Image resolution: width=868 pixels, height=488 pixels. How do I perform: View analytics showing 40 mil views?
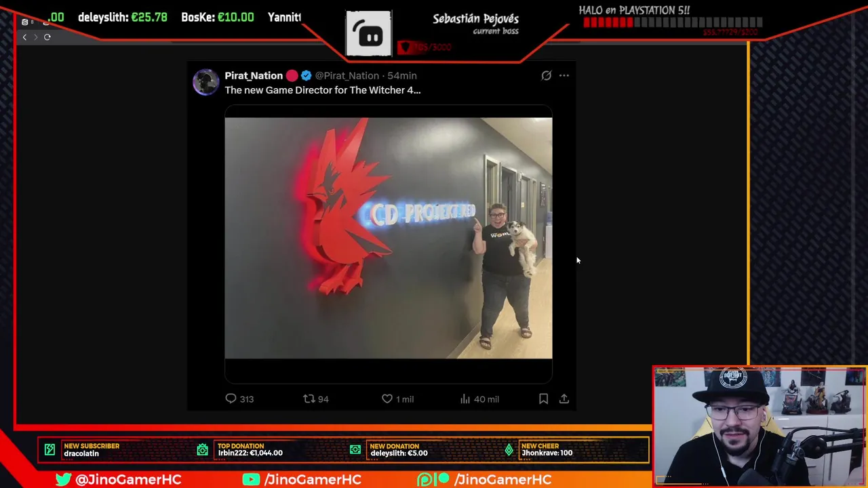click(x=479, y=399)
